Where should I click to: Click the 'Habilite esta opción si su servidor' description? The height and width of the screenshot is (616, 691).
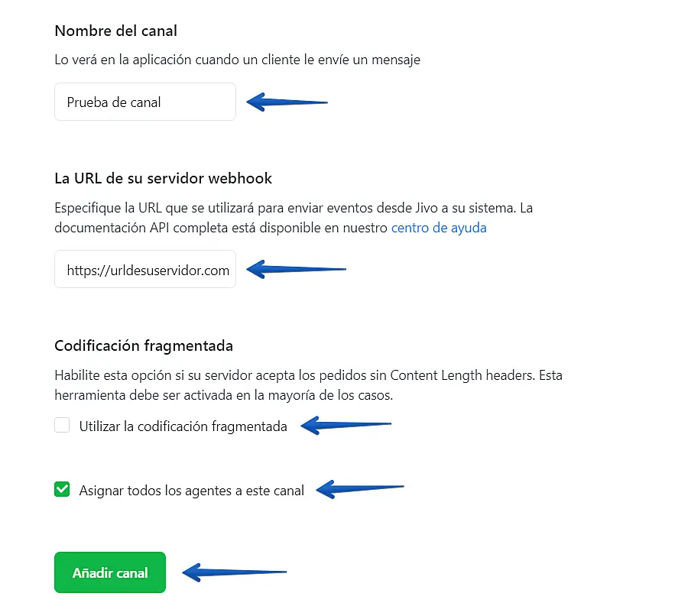[309, 375]
